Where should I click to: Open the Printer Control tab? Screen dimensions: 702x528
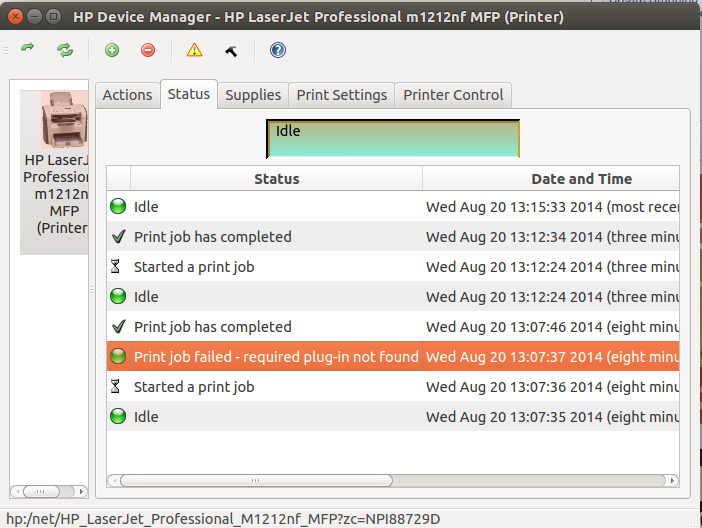point(453,95)
